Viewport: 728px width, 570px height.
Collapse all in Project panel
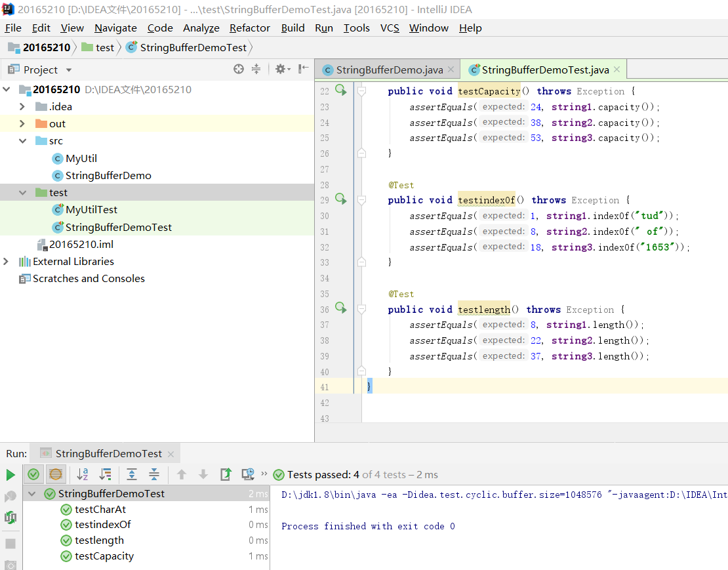(x=256, y=69)
